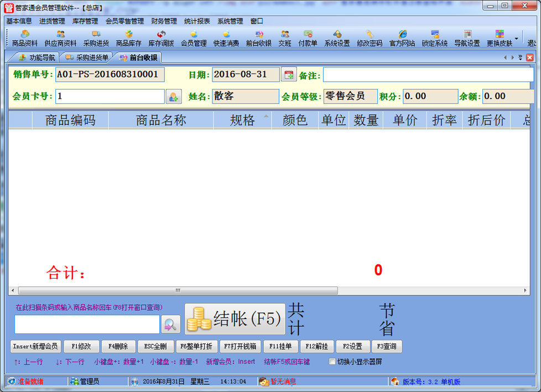Click the F6整单打折 button

[197, 347]
